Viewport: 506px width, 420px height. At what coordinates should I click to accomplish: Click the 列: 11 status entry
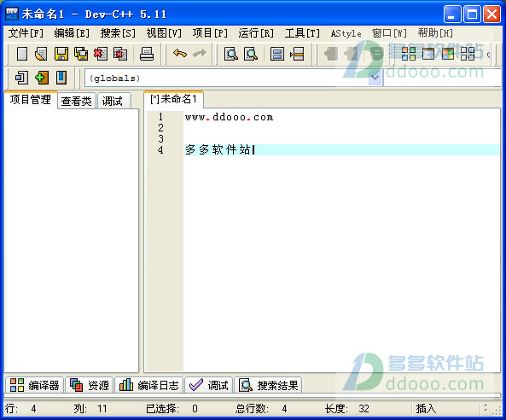[90, 409]
